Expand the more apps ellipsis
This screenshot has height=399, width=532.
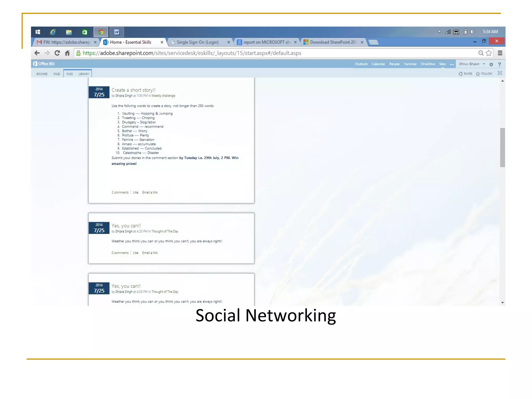click(452, 64)
